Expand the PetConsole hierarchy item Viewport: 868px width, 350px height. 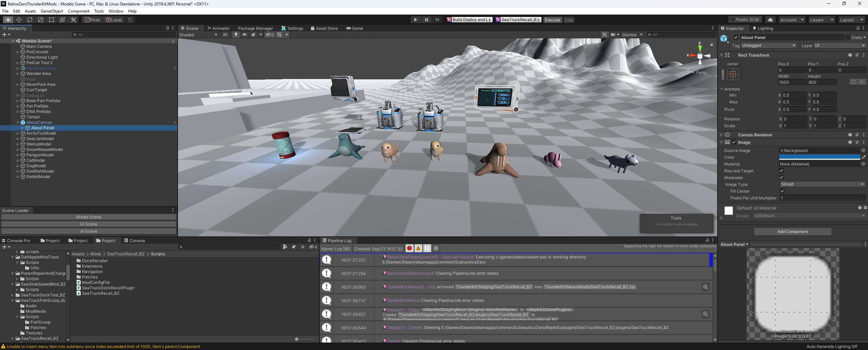18,52
